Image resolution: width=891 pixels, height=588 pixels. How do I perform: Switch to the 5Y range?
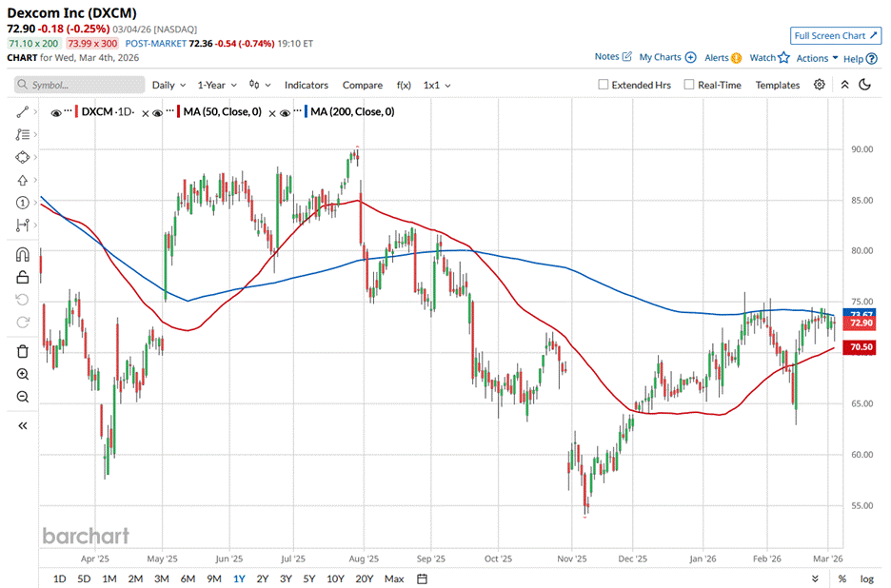click(x=309, y=578)
